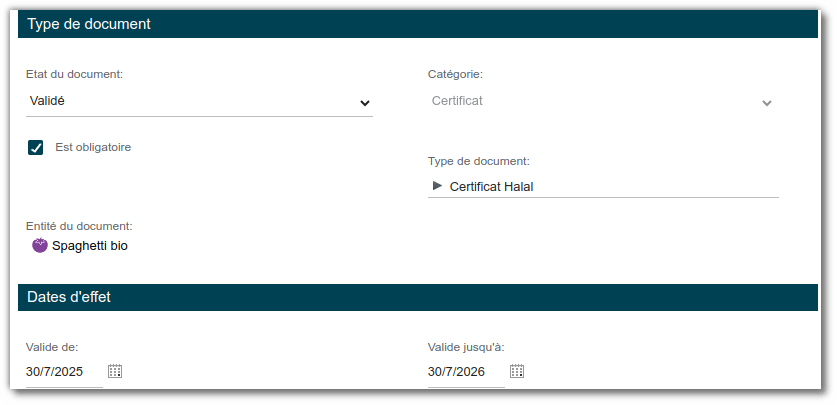Click the Est obligatoire label text
837x405 pixels.
tap(93, 147)
